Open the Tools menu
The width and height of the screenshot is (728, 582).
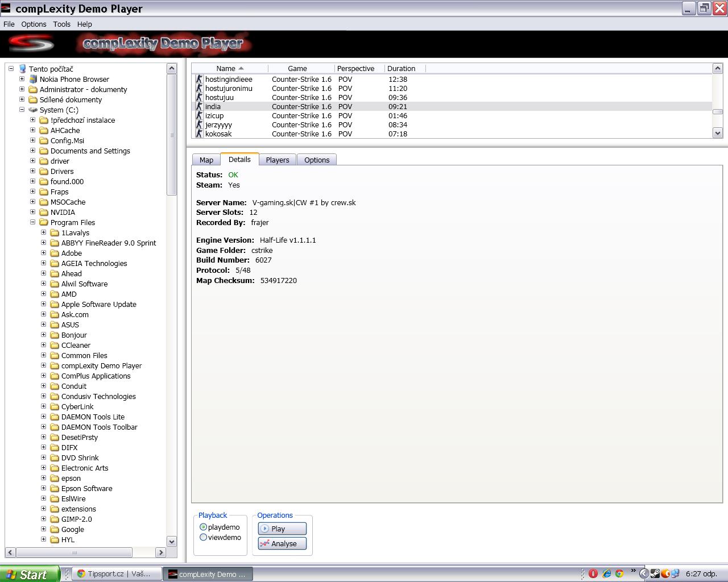pos(61,24)
